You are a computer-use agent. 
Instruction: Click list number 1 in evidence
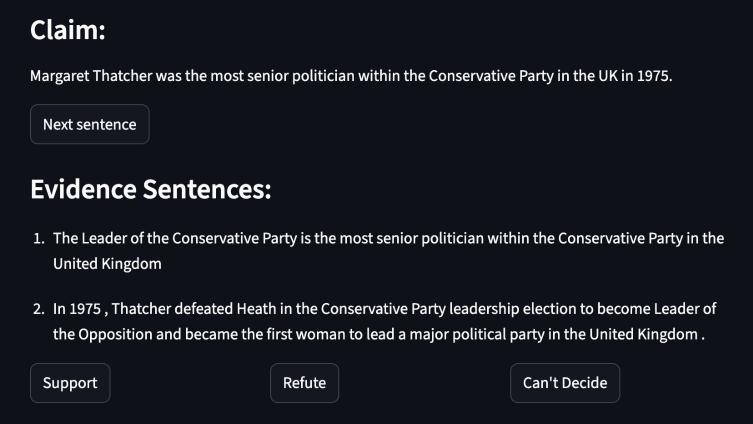pos(38,239)
